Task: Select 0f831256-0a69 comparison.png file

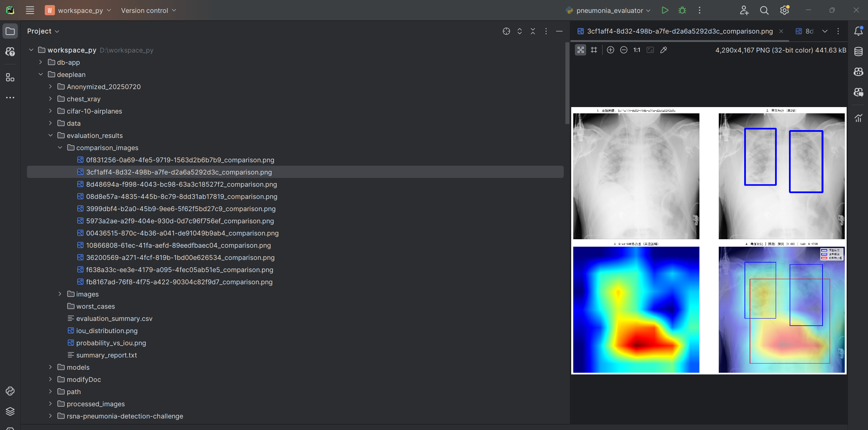Action: pos(180,160)
